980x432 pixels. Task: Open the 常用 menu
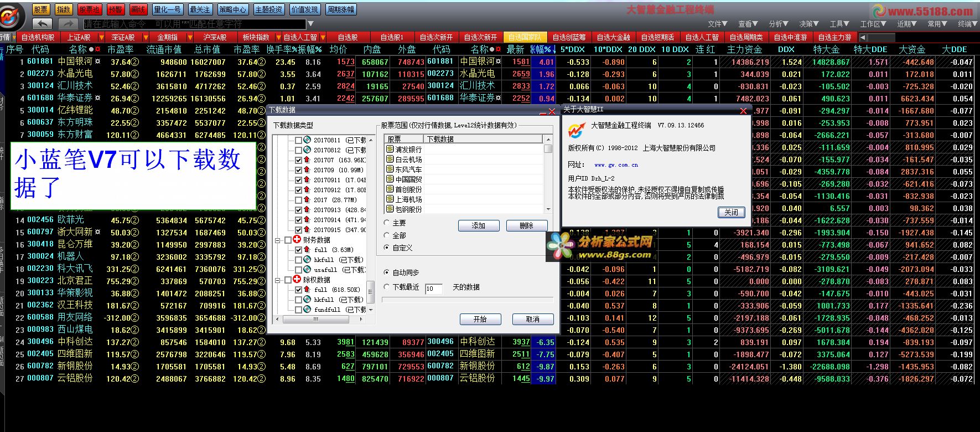(x=937, y=24)
